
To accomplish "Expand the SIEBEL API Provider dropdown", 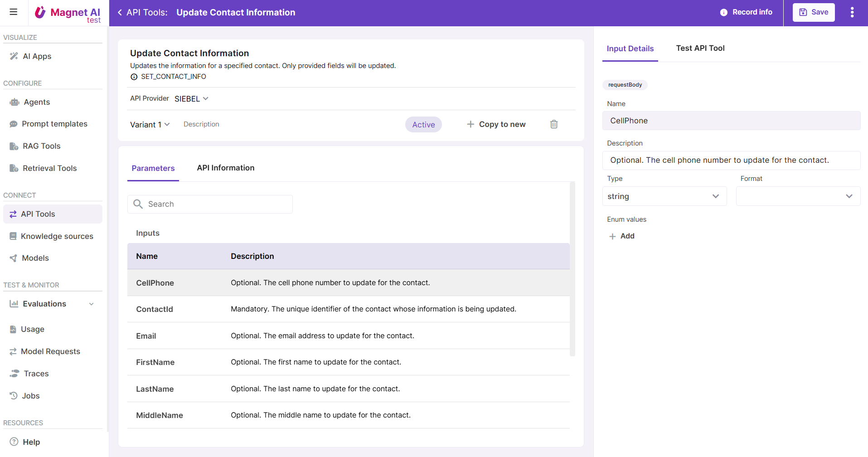I will [191, 99].
